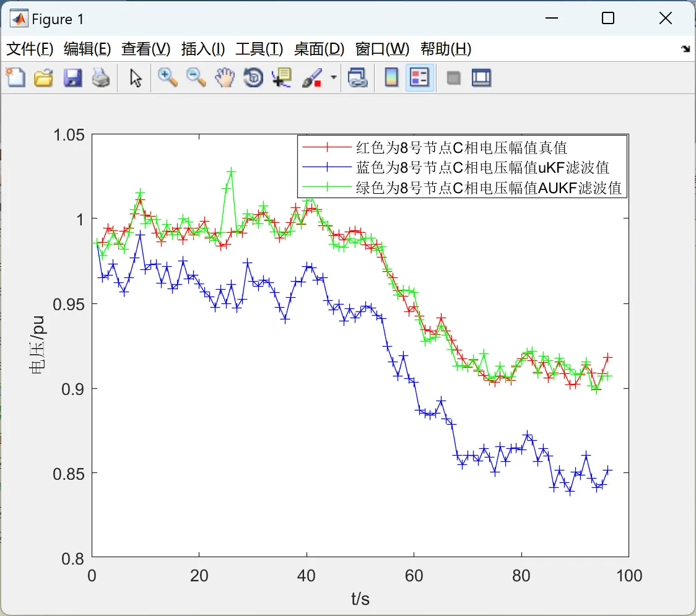Viewport: 696px width, 616px height.
Task: Open the 工具(T) menu
Action: [259, 49]
